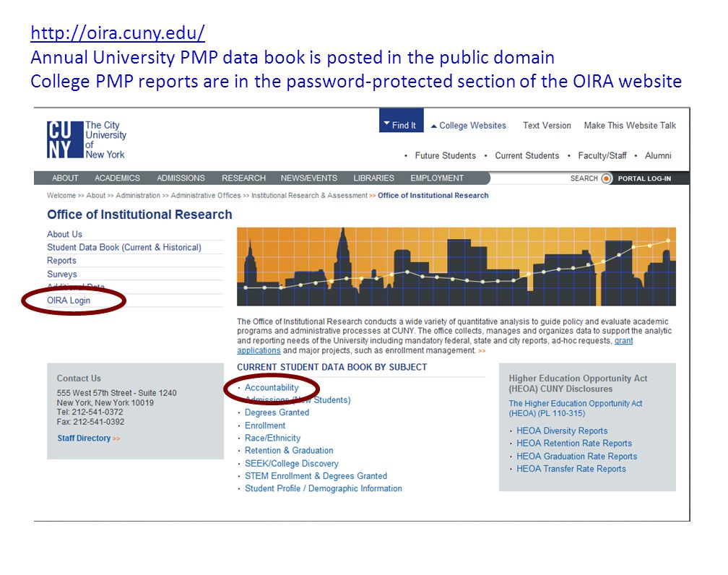Select ADMISSIONS in the navigation bar
The image size is (728, 575).
click(181, 178)
